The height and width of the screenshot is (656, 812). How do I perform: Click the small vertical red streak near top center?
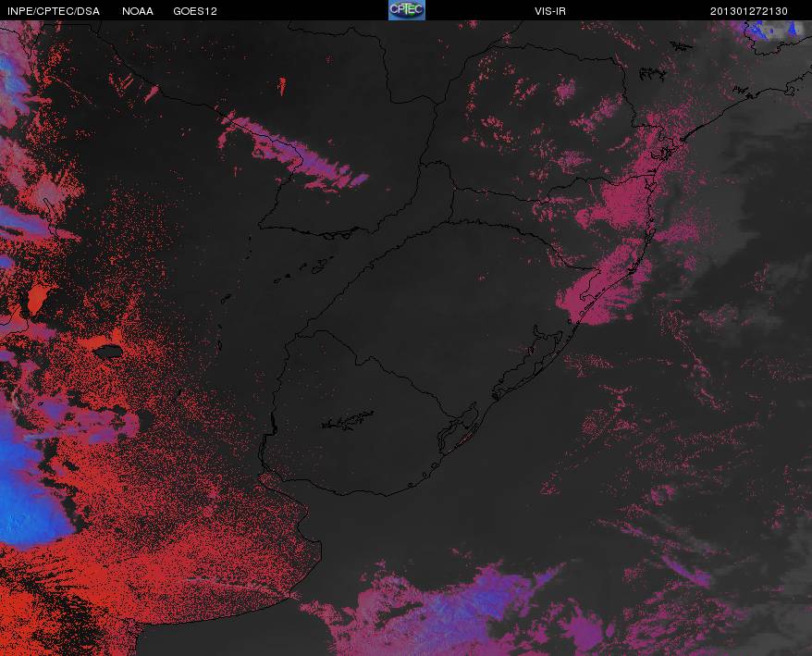(x=282, y=86)
